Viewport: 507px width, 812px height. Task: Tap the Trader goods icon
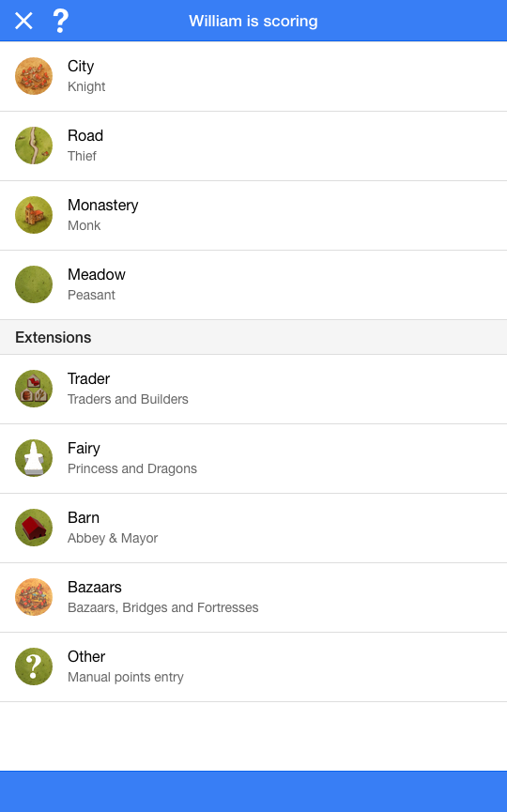click(34, 389)
